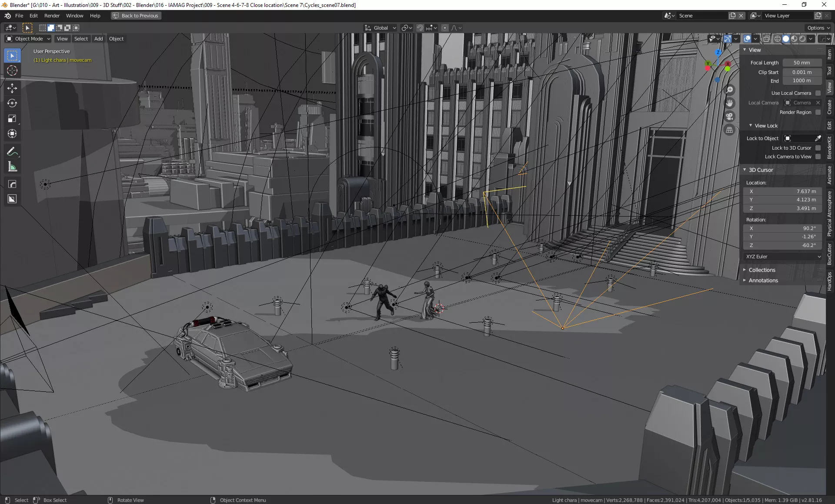The image size is (835, 504).
Task: Expand the Collections panel
Action: [762, 270]
